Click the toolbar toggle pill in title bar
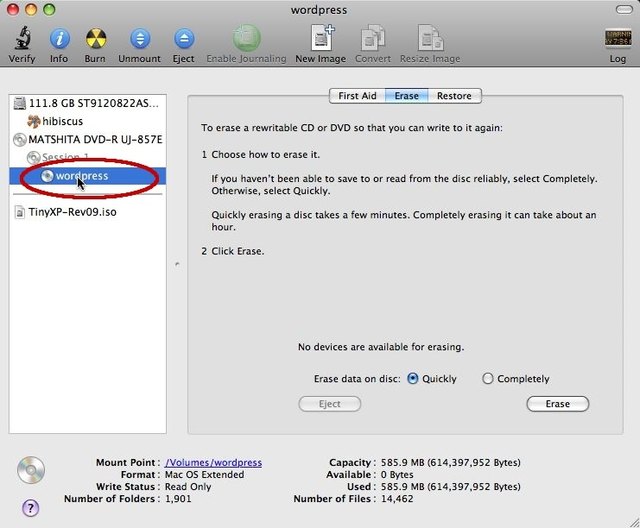The height and width of the screenshot is (528, 640). click(624, 9)
